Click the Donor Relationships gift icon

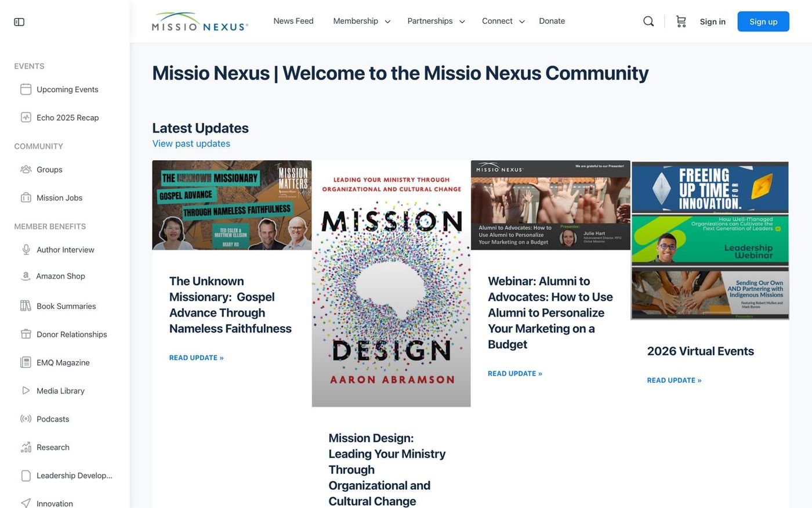coord(26,334)
